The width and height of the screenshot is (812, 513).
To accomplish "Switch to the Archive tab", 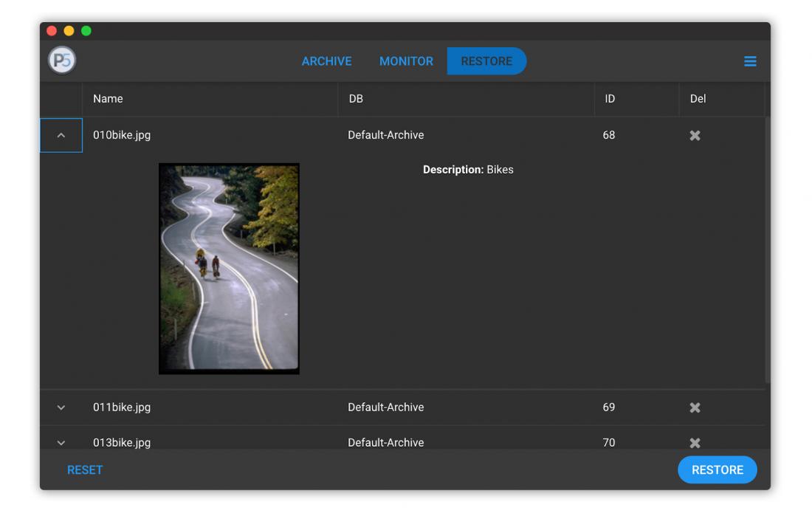I will click(x=326, y=61).
